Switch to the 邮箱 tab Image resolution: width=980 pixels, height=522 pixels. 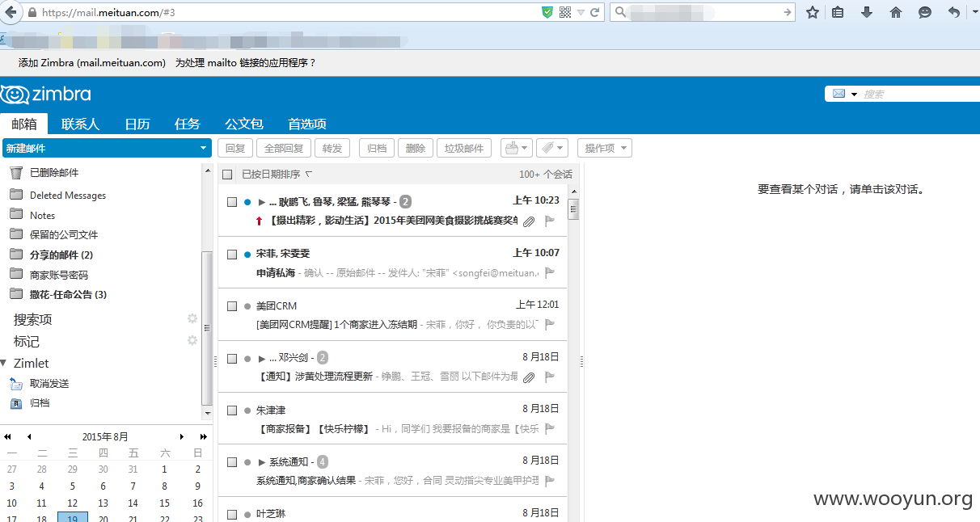point(24,124)
